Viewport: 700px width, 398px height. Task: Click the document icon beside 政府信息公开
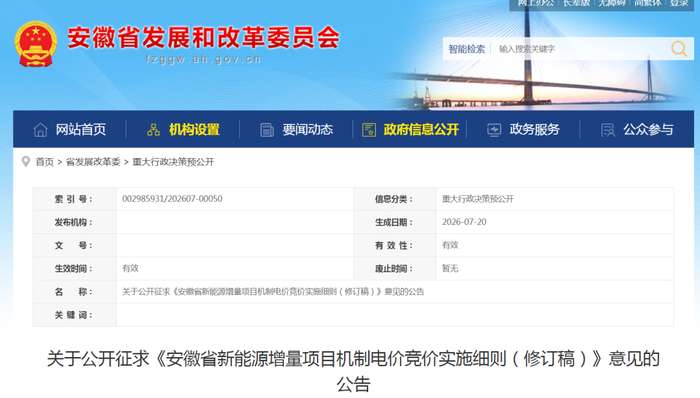point(369,130)
